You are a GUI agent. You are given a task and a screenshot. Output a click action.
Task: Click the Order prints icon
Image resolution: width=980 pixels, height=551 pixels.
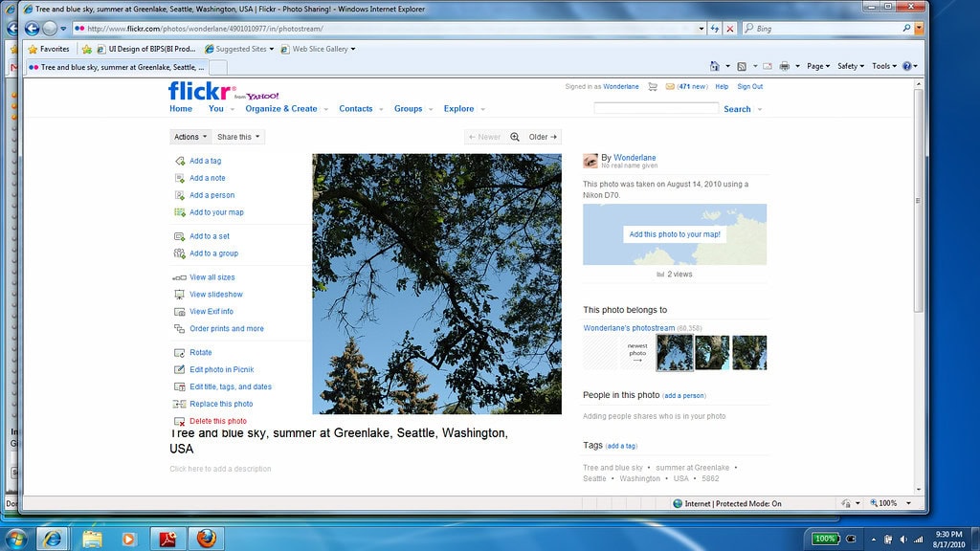180,329
